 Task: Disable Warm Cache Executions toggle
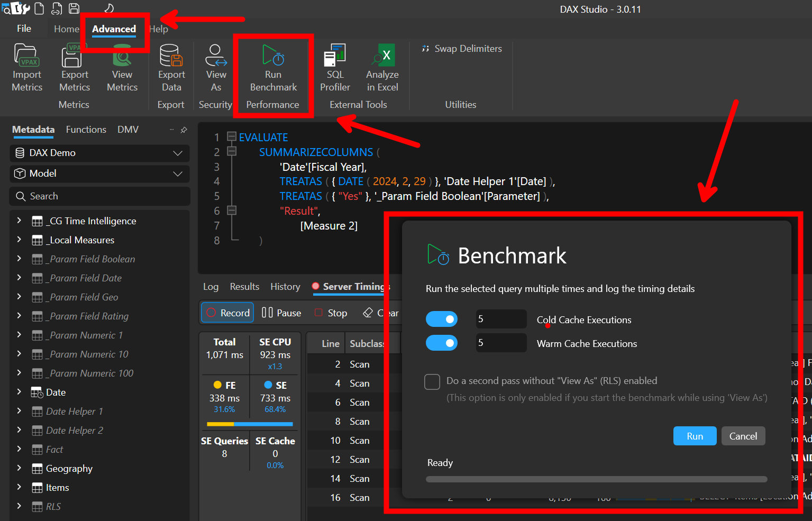point(442,343)
